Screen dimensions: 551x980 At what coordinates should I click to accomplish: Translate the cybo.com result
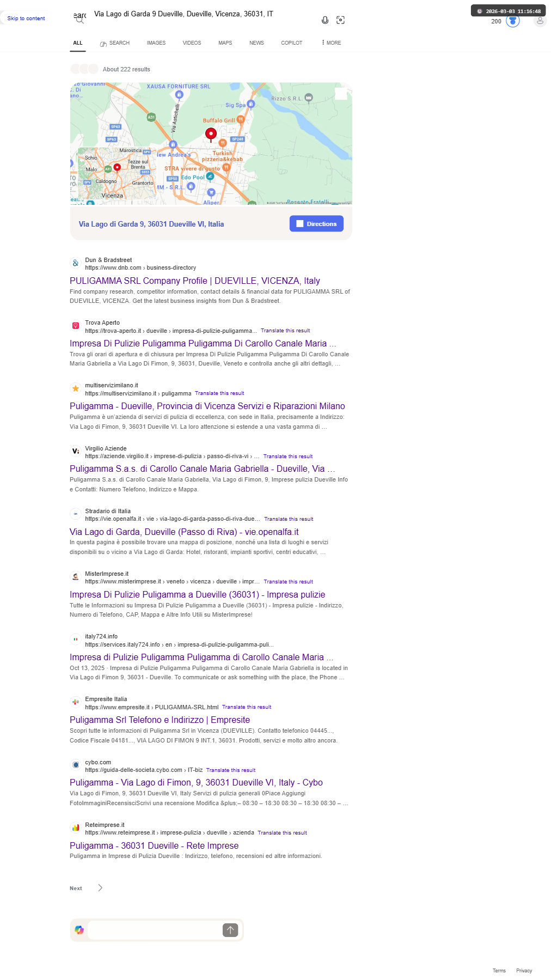231,770
